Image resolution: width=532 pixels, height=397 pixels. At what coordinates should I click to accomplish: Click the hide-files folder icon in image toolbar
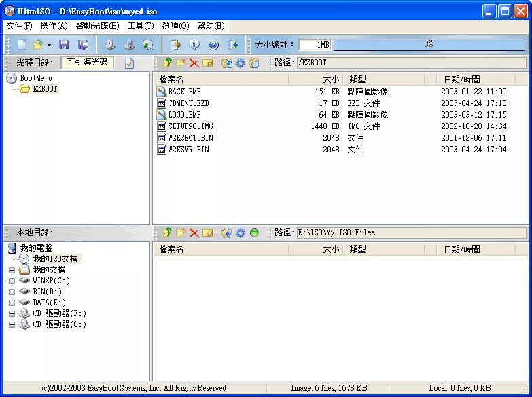pyautogui.click(x=254, y=63)
